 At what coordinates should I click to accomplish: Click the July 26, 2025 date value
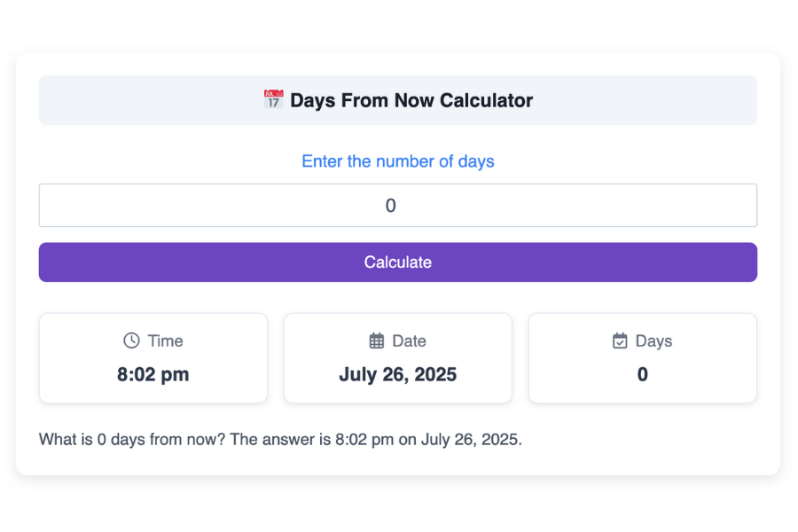tap(397, 374)
